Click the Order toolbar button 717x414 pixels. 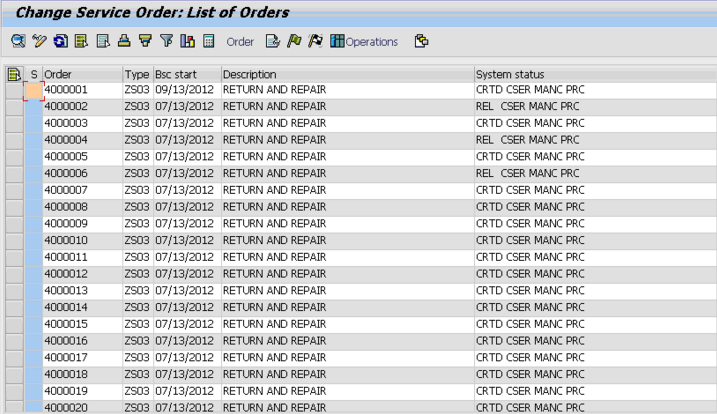240,42
